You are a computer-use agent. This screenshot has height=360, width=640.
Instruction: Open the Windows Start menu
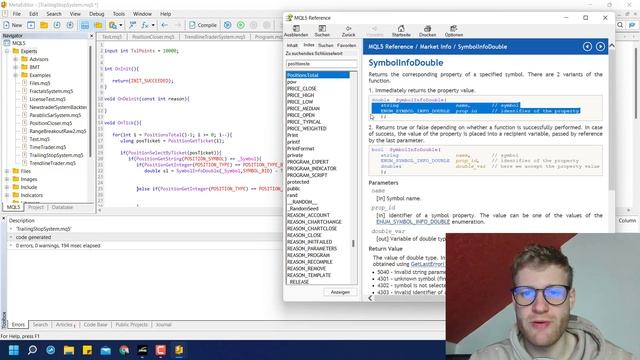click(x=14, y=350)
